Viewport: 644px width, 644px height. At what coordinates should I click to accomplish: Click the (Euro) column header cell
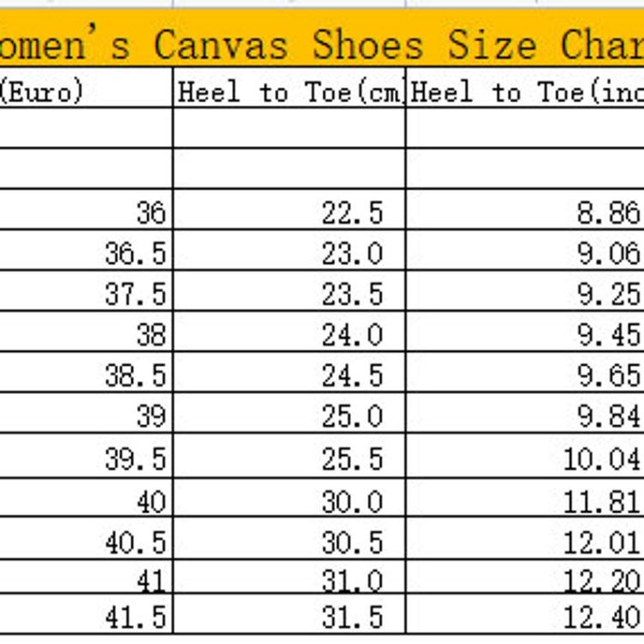click(86, 92)
